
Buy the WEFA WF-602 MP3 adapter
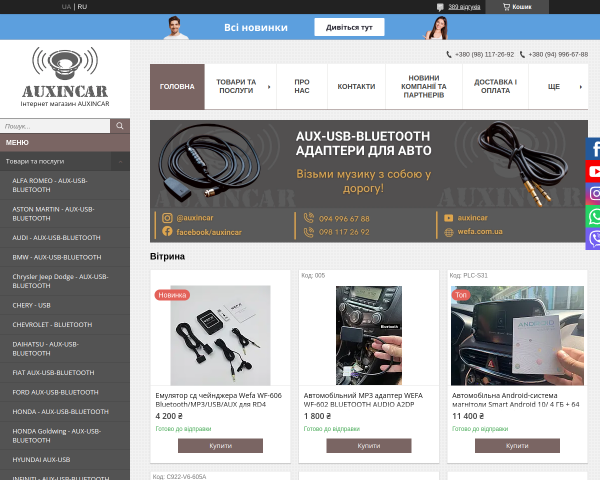coord(369,446)
